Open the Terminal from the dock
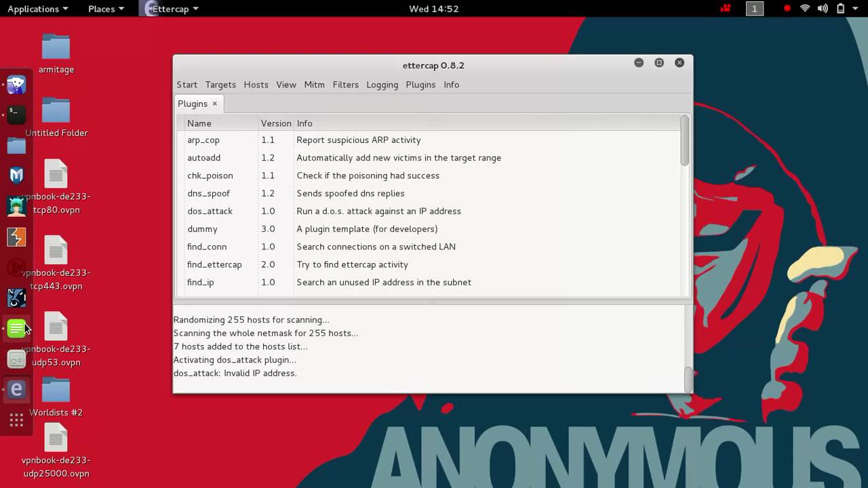 click(x=16, y=115)
